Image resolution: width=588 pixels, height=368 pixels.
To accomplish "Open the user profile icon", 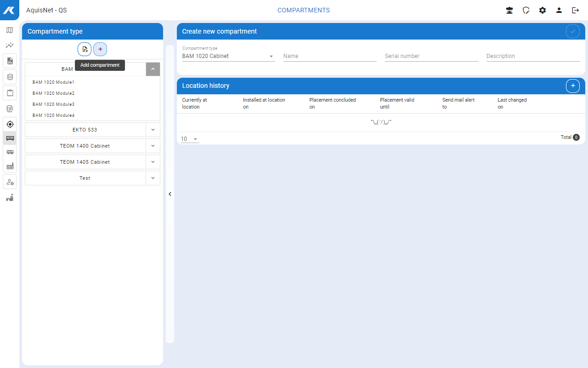I will 559,10.
